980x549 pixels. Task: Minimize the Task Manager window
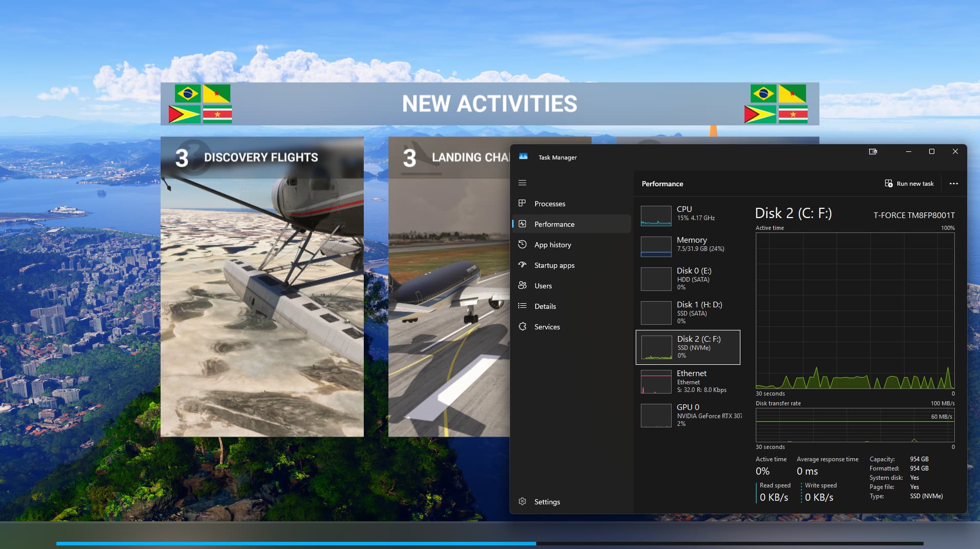908,151
